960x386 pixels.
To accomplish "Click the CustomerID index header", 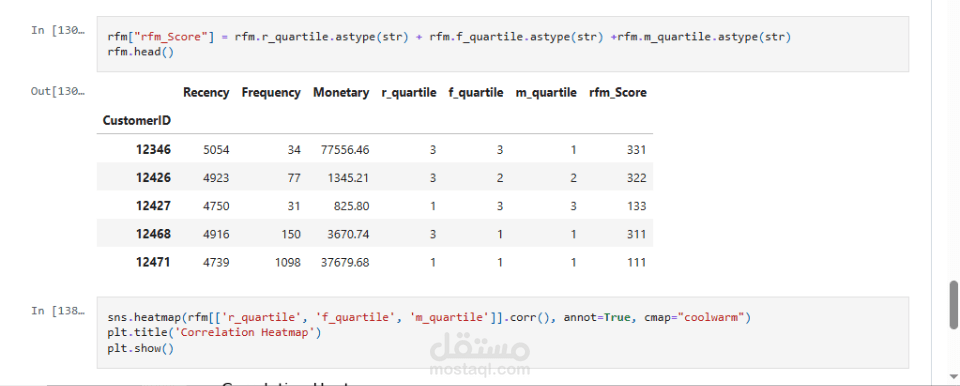I will click(137, 121).
